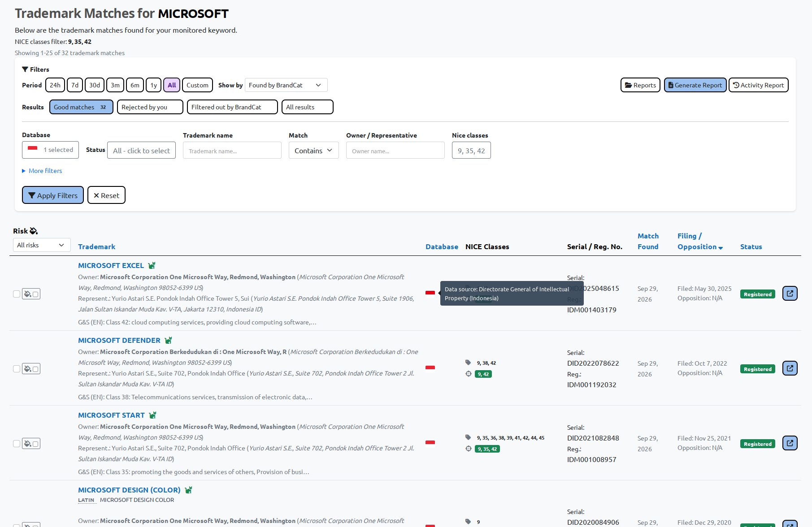Viewport: 812px width, 527px height.
Task: Open the MICROSOFT START trademark link
Action: 111,415
